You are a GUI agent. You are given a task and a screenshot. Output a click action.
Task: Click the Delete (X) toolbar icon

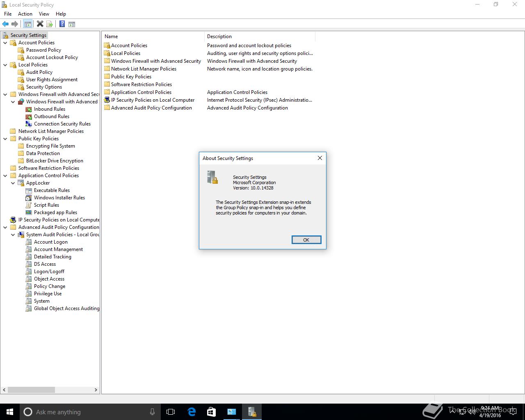tap(40, 24)
